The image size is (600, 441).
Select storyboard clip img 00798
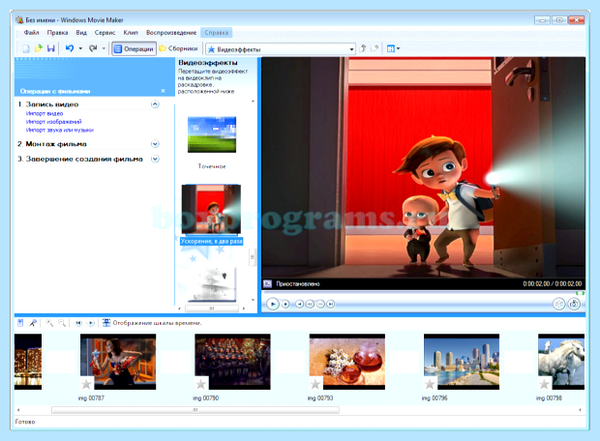561,362
